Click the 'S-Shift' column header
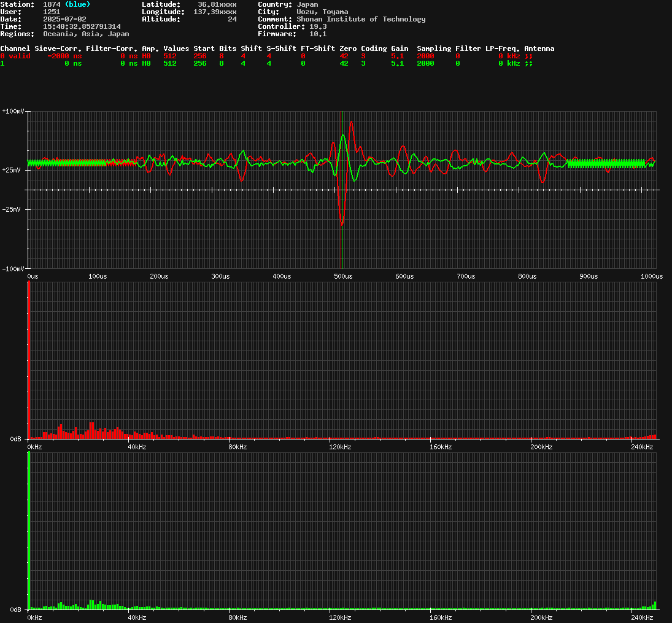 tap(281, 48)
